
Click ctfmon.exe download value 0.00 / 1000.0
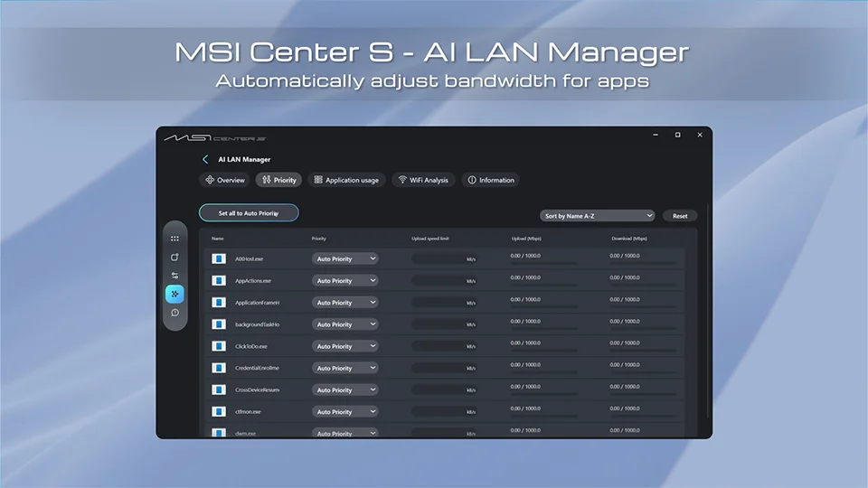tap(625, 408)
